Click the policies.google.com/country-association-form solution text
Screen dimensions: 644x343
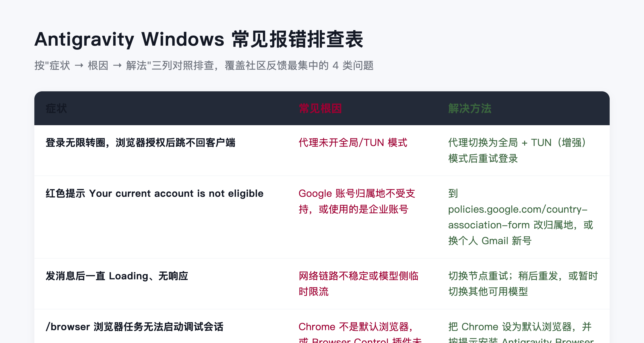pyautogui.click(x=521, y=217)
